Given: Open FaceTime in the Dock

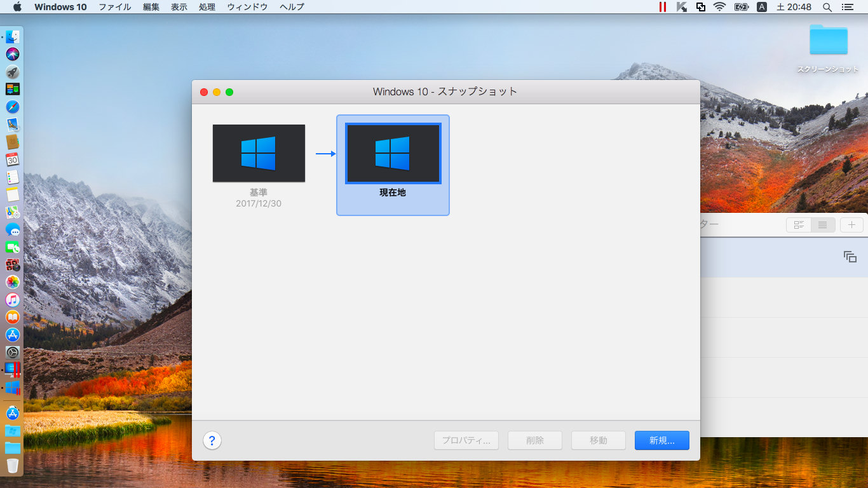Looking at the screenshot, I should coord(13,247).
